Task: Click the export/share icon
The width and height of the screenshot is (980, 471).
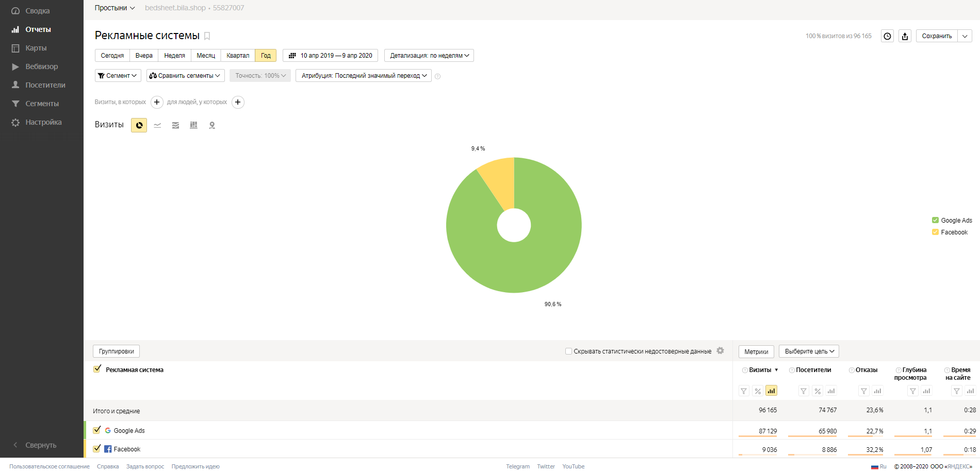Action: pyautogui.click(x=905, y=36)
